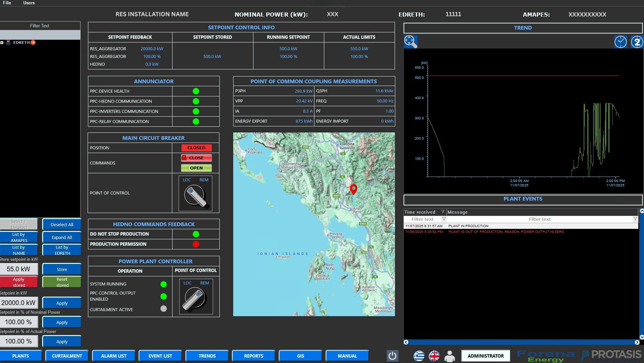Screen dimensions: 644x363
Task: Click the user profile silhouette icon
Action: (x=450, y=356)
